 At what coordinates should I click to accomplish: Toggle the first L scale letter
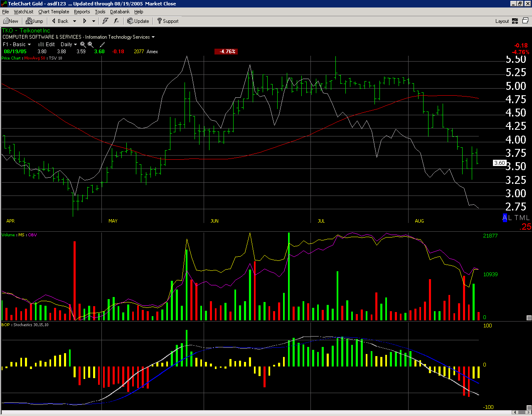(x=510, y=218)
